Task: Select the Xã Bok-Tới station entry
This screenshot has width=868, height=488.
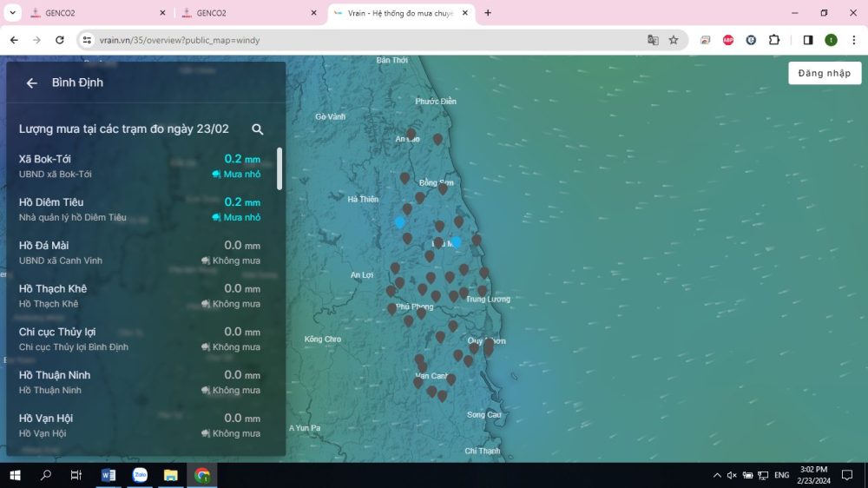Action: pyautogui.click(x=139, y=166)
